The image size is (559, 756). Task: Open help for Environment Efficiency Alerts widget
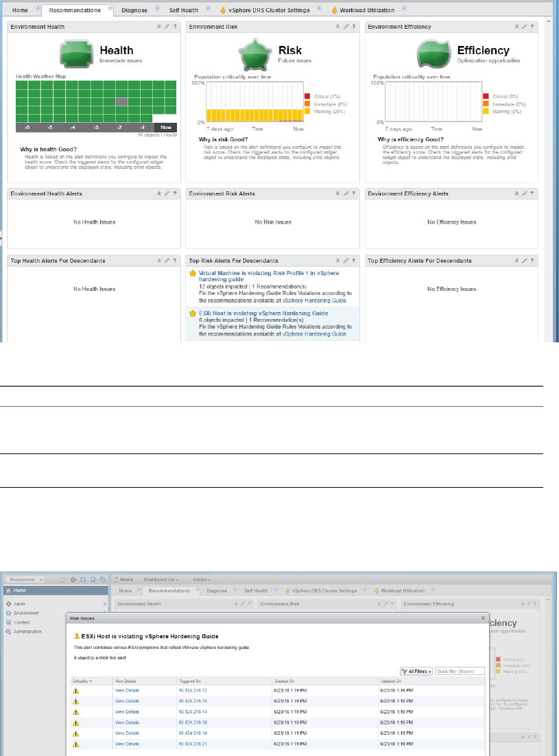[532, 193]
